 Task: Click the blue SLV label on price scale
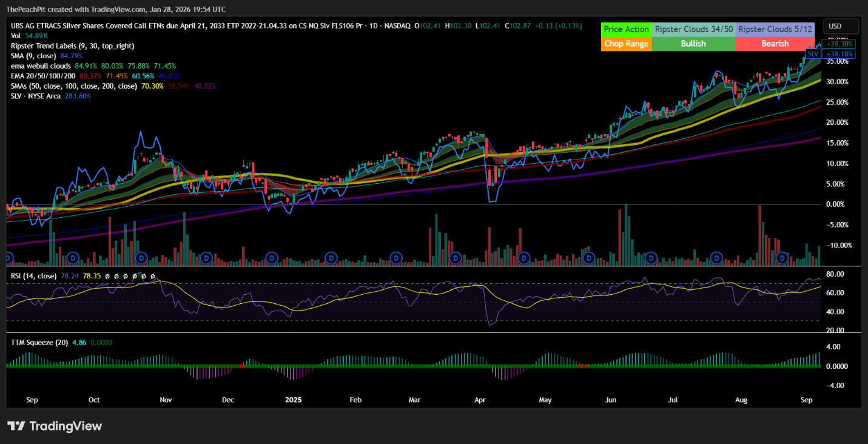pos(813,54)
